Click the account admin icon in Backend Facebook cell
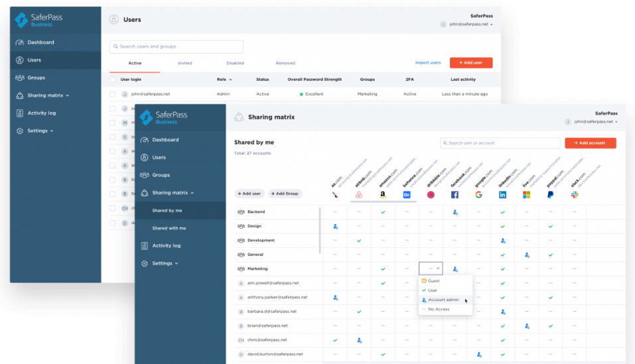The image size is (635, 364). coord(455,212)
